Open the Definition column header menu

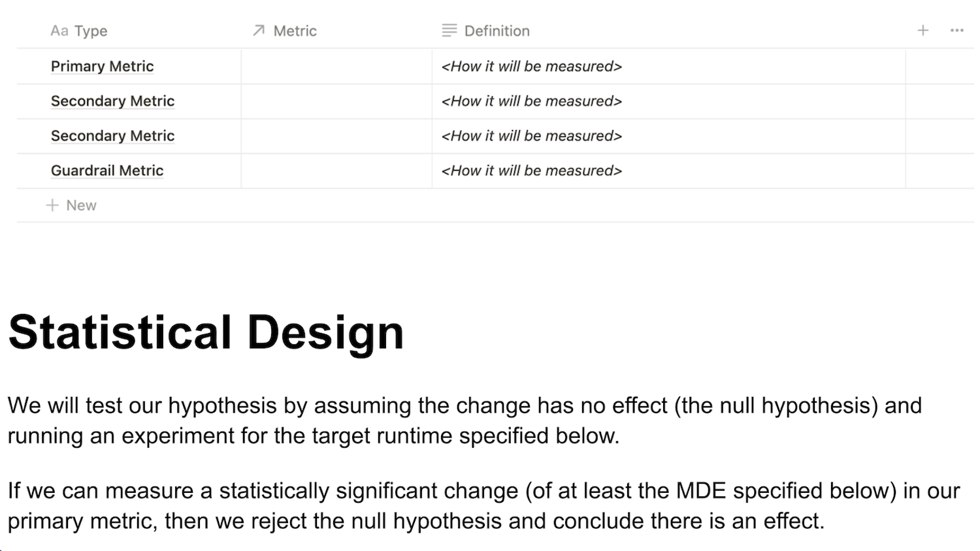click(497, 31)
